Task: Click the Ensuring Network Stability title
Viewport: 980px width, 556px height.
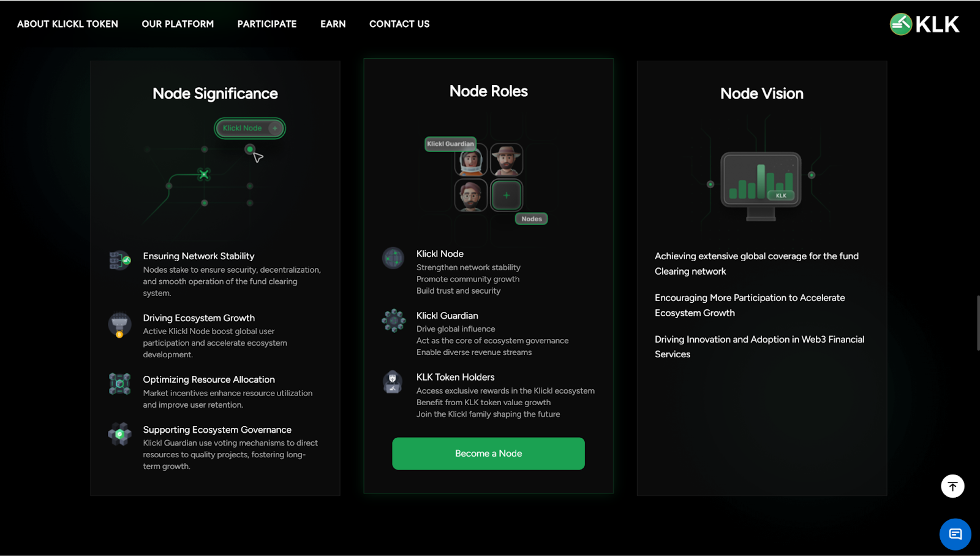Action: point(198,256)
